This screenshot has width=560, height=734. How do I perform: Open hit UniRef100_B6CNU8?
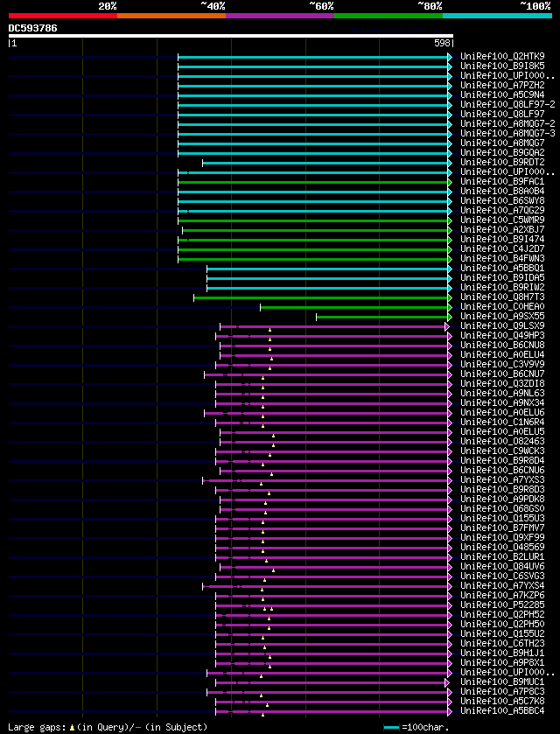click(502, 345)
